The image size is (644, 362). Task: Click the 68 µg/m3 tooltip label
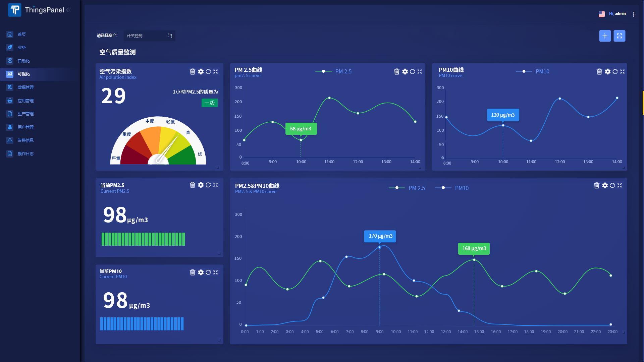pos(301,129)
